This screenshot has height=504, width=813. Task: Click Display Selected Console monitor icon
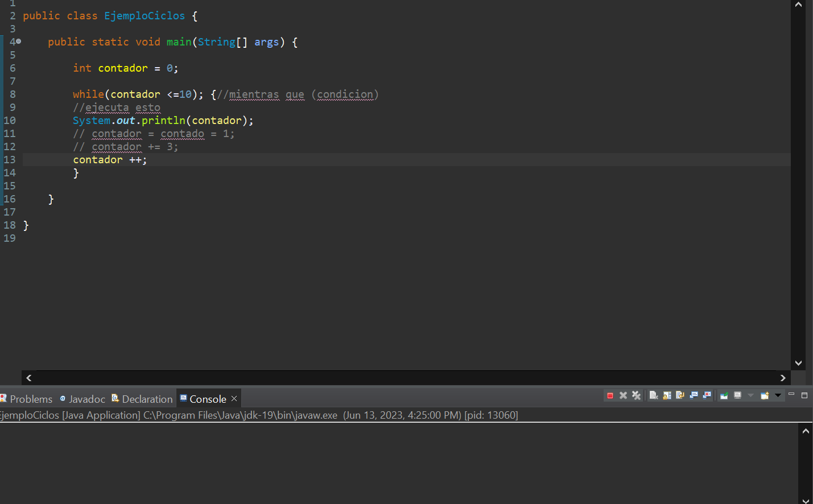point(737,395)
